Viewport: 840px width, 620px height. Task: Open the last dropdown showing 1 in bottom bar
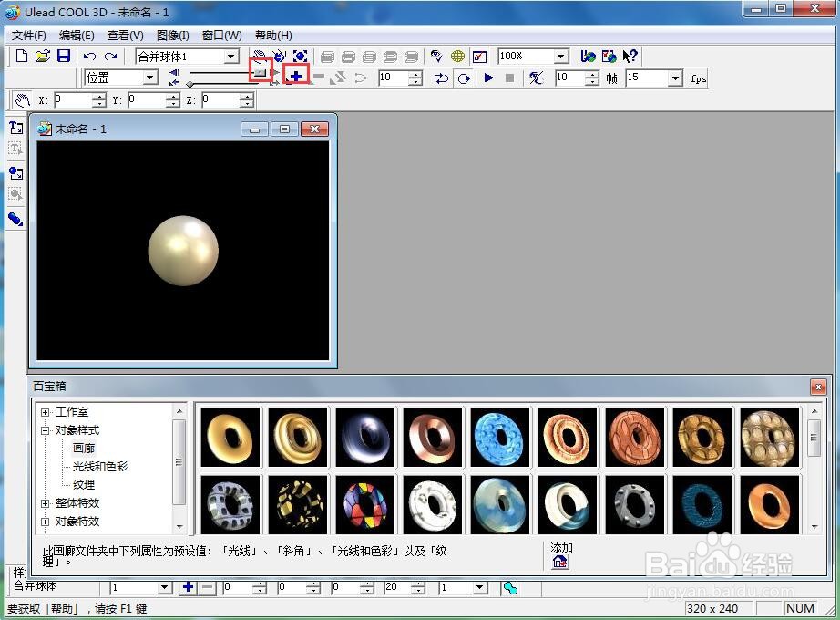pos(480,588)
